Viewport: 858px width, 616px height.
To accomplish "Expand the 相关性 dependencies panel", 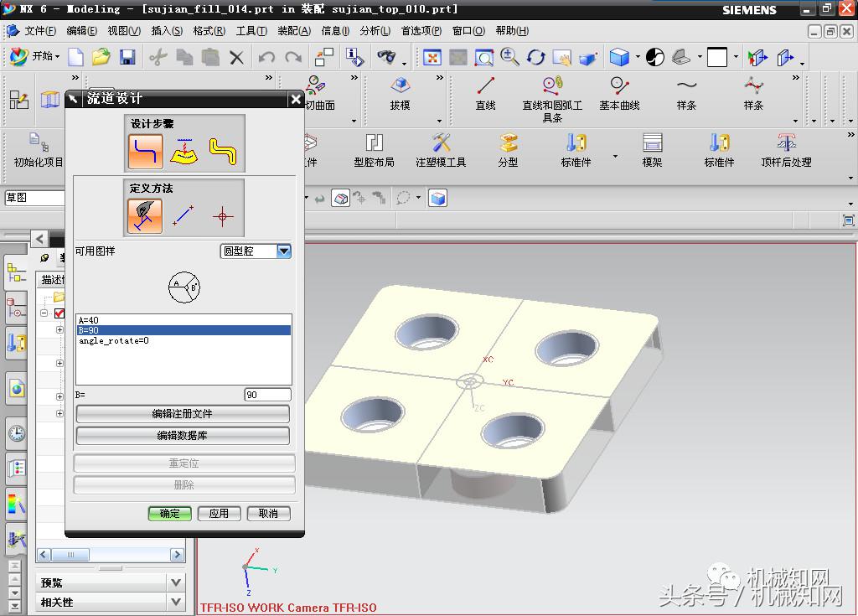I will pyautogui.click(x=175, y=602).
